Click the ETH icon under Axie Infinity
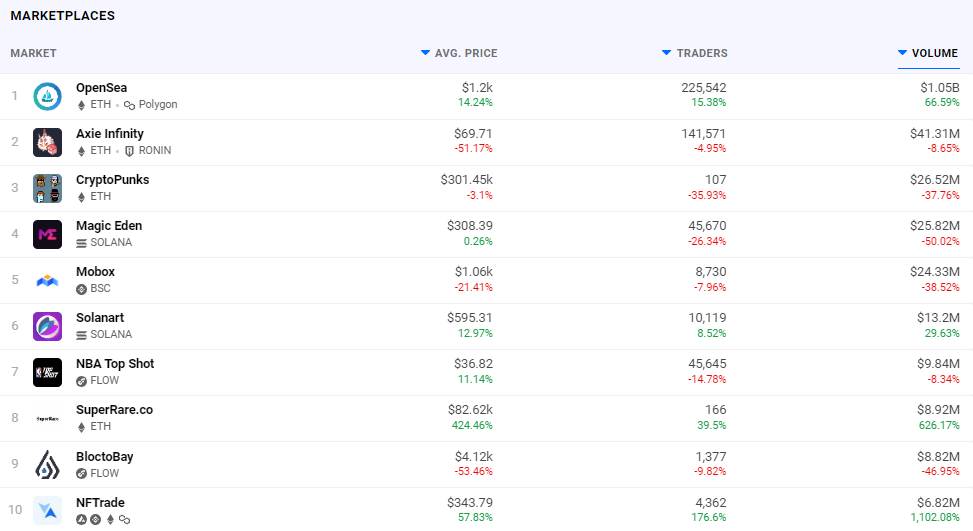Image resolution: width=973 pixels, height=531 pixels. (81, 151)
